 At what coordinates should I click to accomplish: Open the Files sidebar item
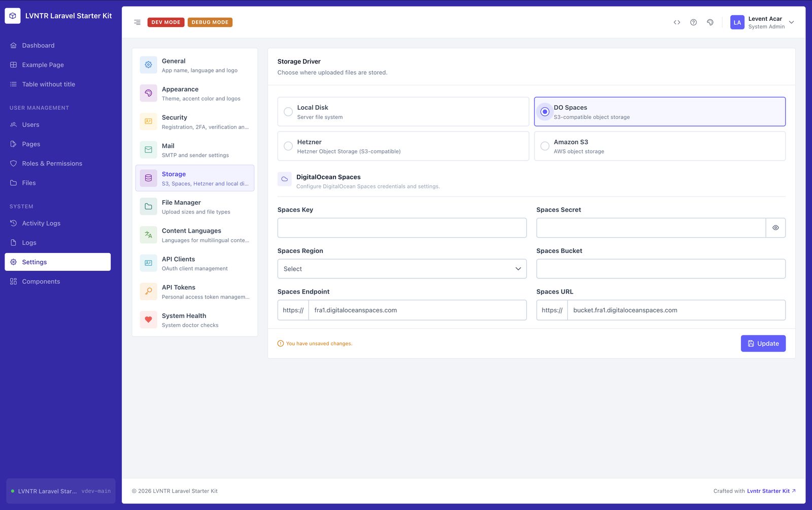58,183
